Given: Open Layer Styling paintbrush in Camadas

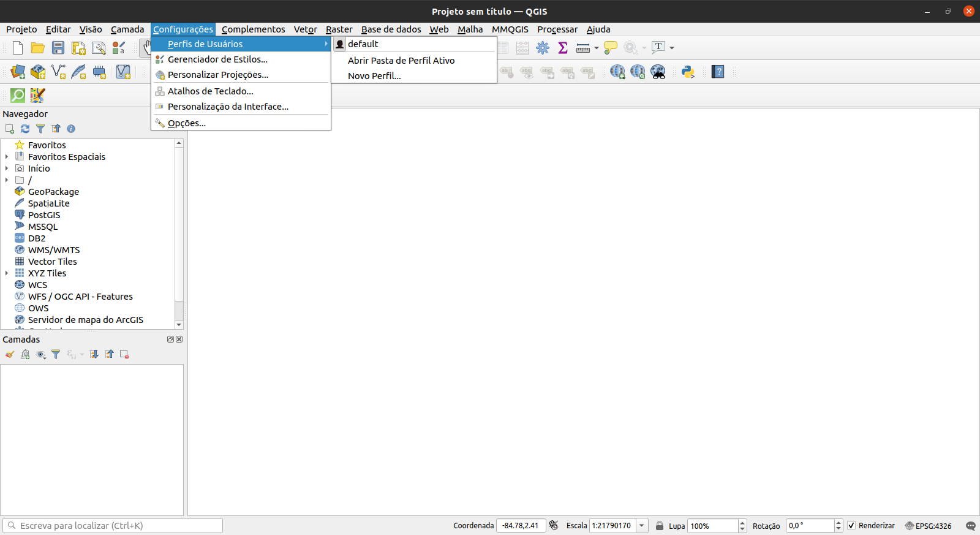Looking at the screenshot, I should tap(10, 354).
